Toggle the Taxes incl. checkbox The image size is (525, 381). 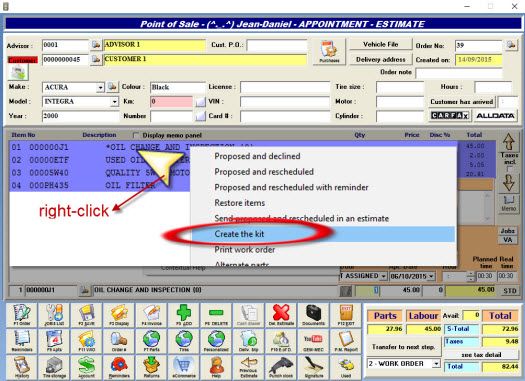[x=509, y=169]
